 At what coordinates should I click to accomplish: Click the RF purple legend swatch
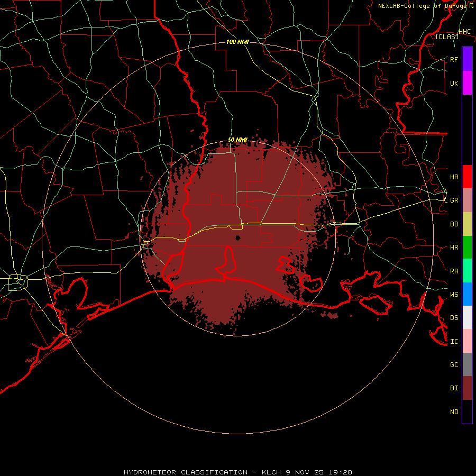coord(467,59)
